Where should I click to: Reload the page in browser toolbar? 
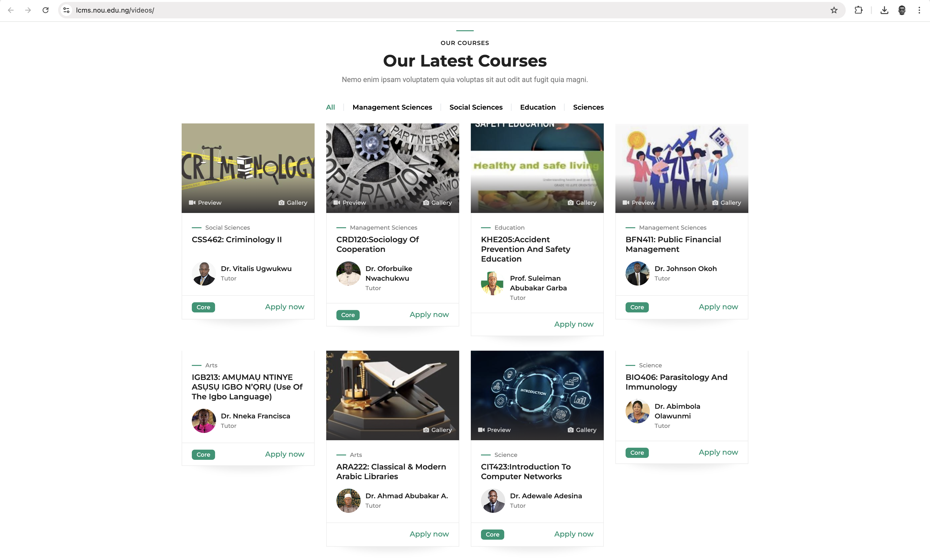[45, 10]
